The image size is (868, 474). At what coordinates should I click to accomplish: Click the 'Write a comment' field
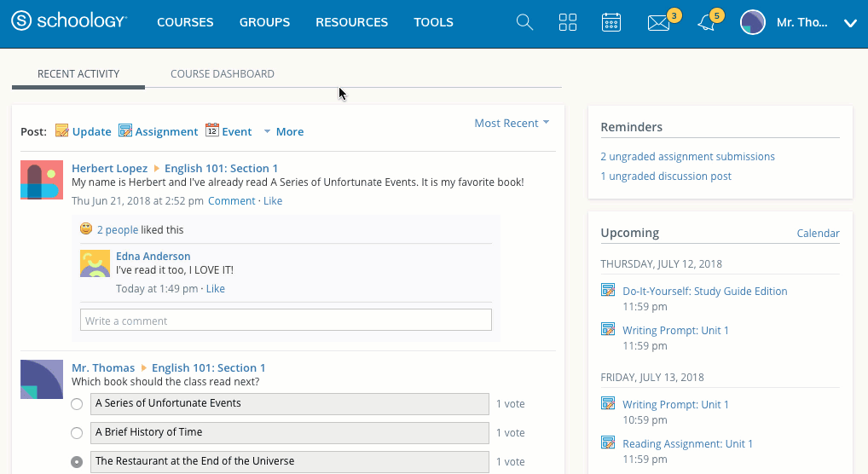pos(286,321)
